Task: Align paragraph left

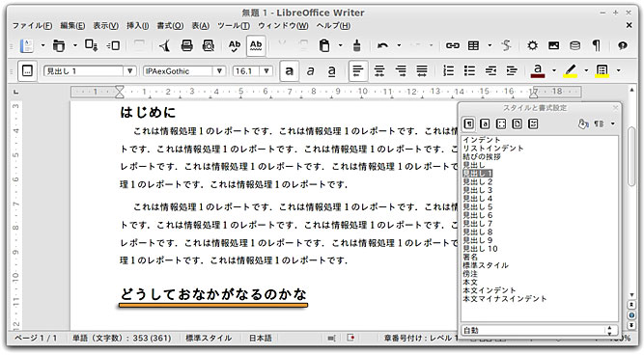Action: tap(358, 71)
